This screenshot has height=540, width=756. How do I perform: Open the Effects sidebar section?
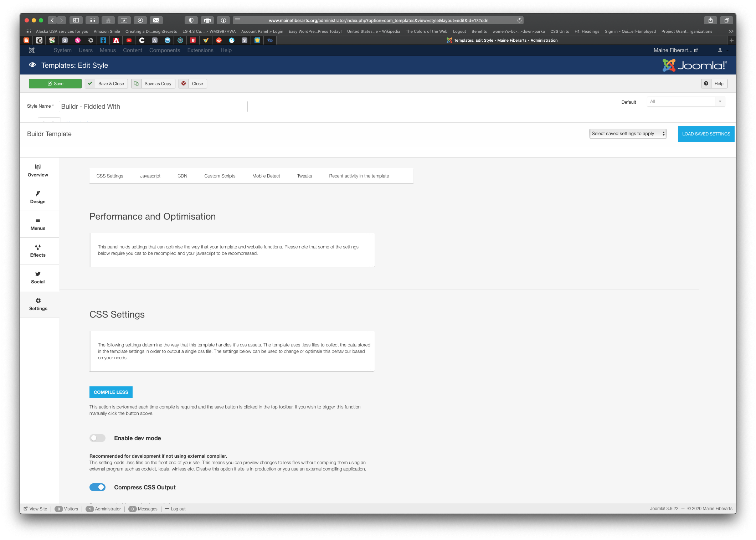(38, 251)
